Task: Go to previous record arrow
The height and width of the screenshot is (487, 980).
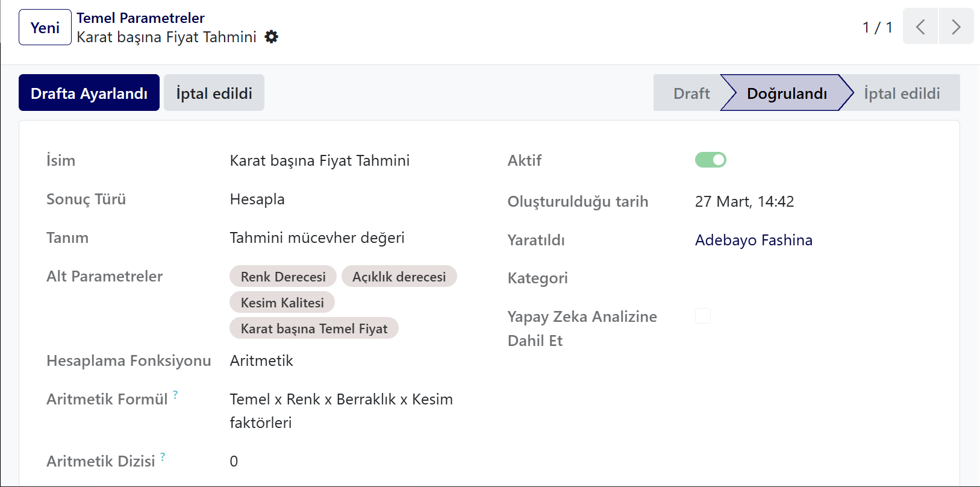Action: coord(920,27)
